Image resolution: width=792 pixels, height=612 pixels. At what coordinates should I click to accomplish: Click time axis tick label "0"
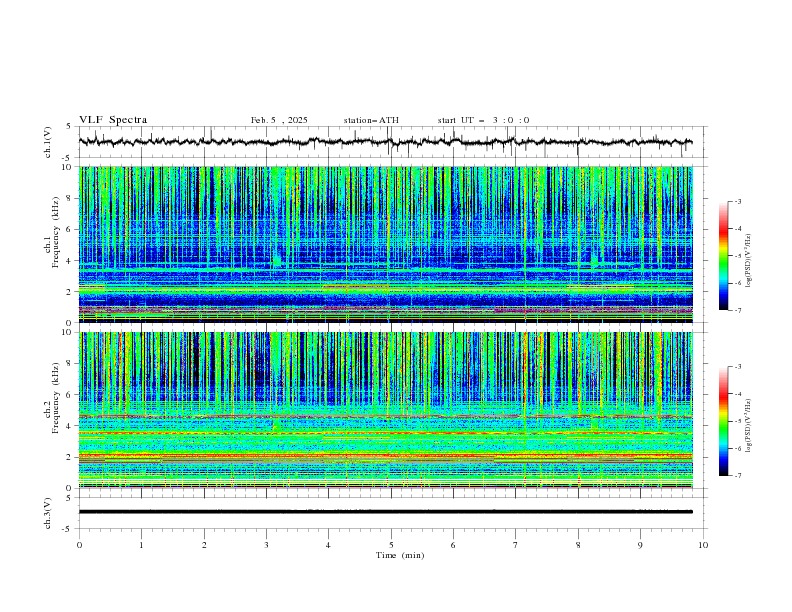click(79, 545)
